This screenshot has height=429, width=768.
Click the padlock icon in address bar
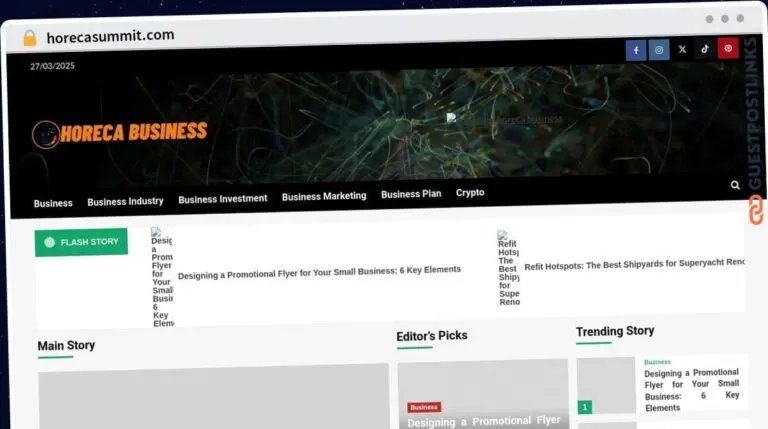tap(30, 38)
